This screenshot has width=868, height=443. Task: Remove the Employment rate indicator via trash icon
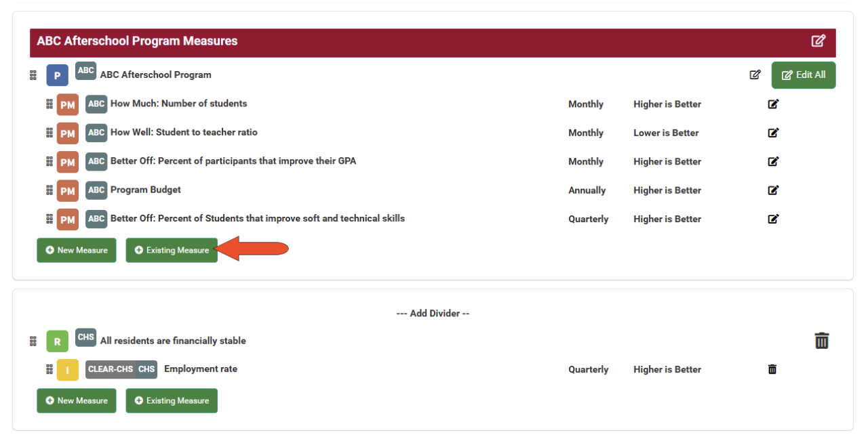point(772,369)
